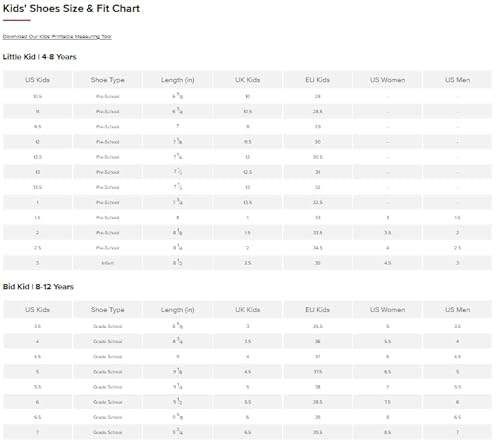Click the Kids' Shoes Size & Fit Chart title
Viewport: 500px width, 446px height.
[71, 9]
